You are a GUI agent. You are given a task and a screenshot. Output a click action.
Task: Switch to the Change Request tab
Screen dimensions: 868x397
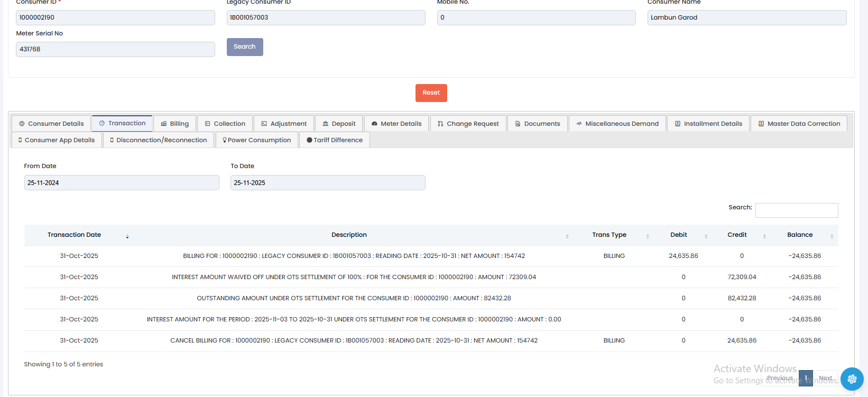coord(468,124)
